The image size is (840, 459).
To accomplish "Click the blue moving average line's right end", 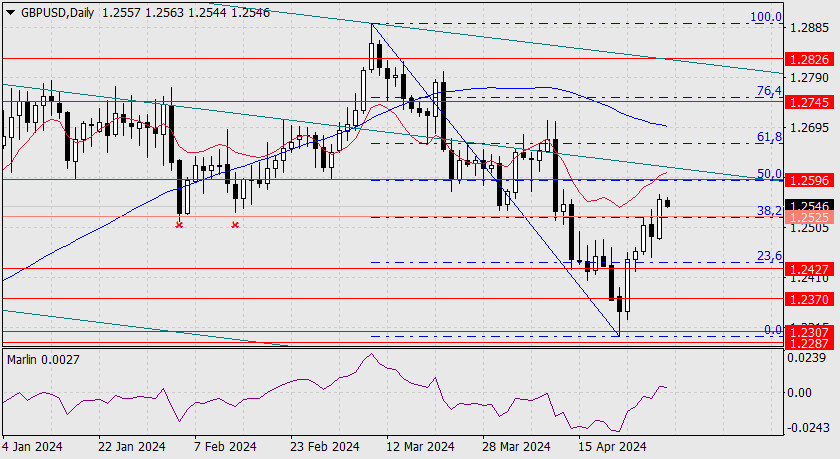I will click(666, 126).
